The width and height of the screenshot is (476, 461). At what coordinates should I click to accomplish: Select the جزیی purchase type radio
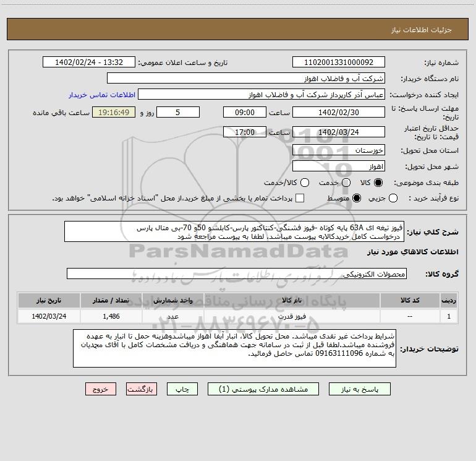[393, 198]
